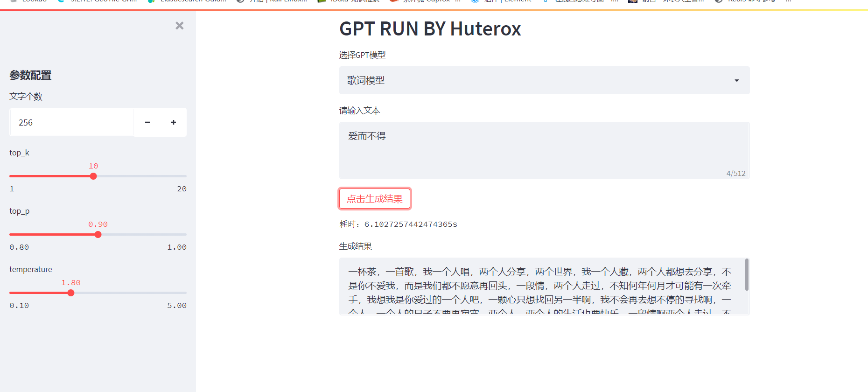Click the top_p minimum label 0.80
868x392 pixels.
point(19,247)
